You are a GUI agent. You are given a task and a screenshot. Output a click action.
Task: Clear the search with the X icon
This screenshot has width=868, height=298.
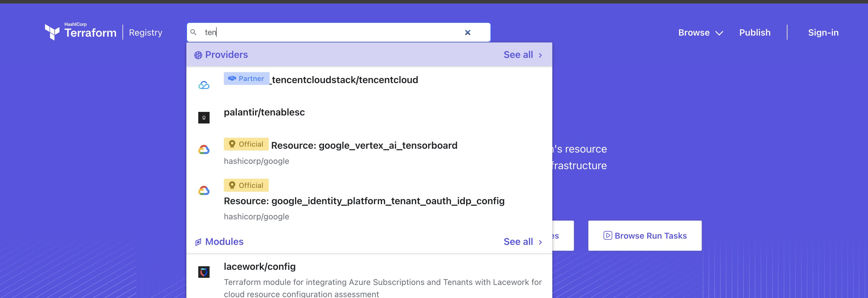(467, 32)
